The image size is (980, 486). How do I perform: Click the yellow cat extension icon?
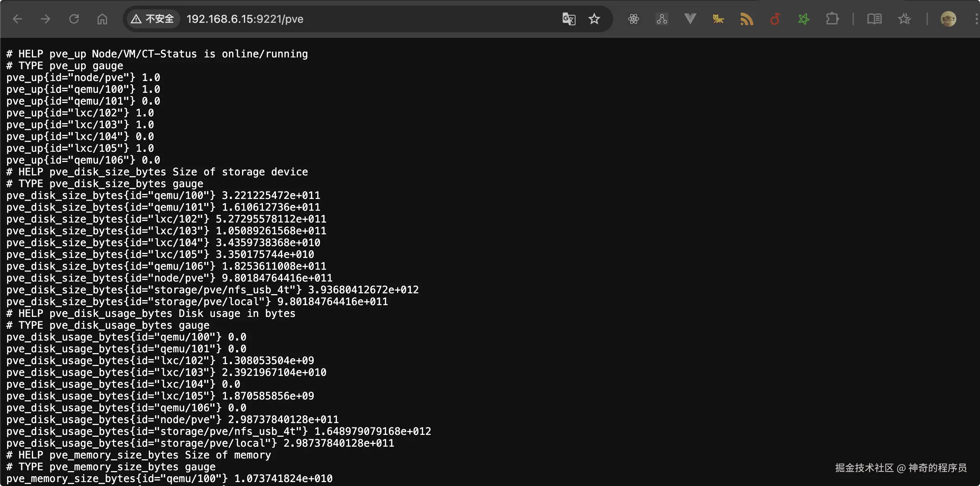click(x=718, y=19)
